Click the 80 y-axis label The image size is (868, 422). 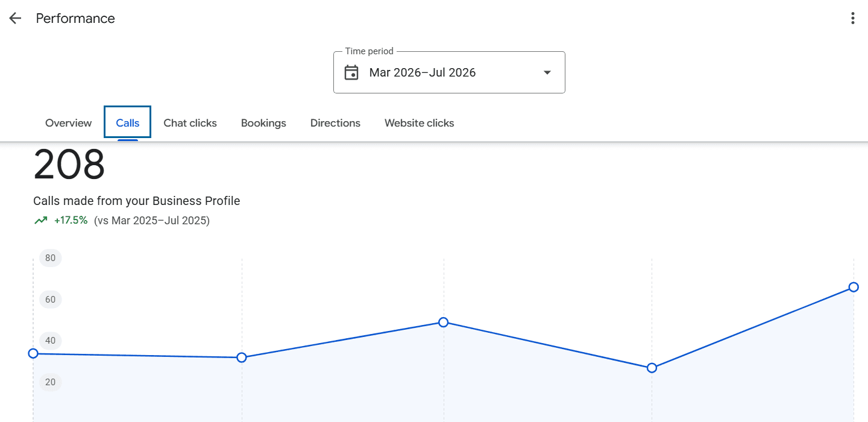coord(51,258)
